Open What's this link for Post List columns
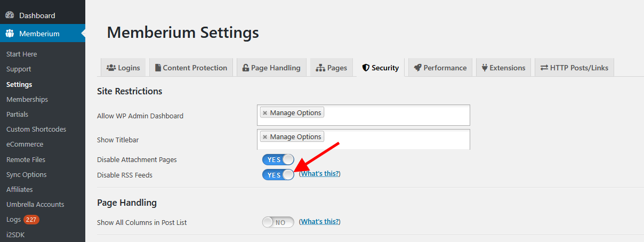This screenshot has height=242, width=644. (319, 221)
